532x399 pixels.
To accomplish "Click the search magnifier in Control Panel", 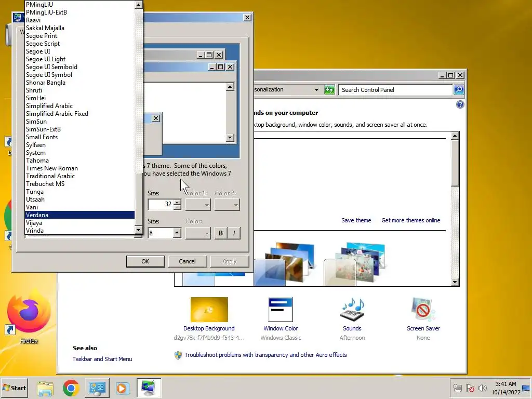I will pos(459,89).
